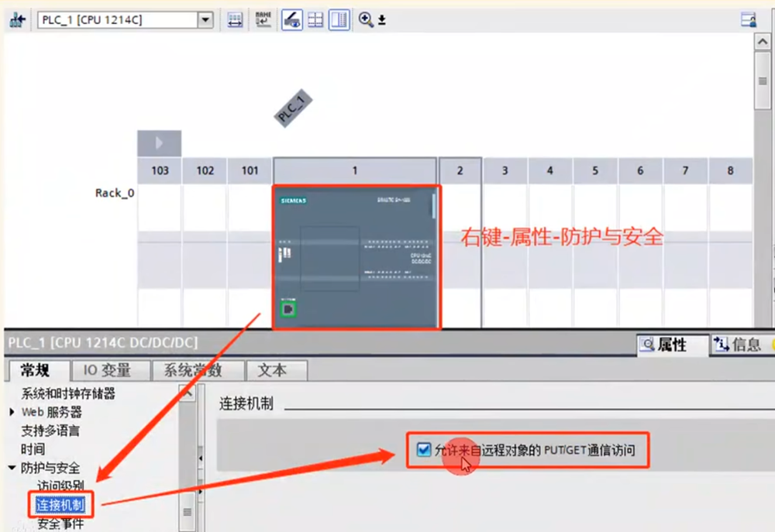Image resolution: width=775 pixels, height=532 pixels.
Task: Toggle the allow PUT/GET communication checkbox
Action: (x=424, y=449)
